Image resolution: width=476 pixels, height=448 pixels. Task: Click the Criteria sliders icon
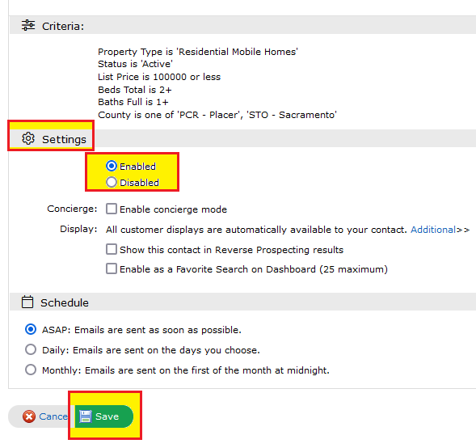[28, 25]
